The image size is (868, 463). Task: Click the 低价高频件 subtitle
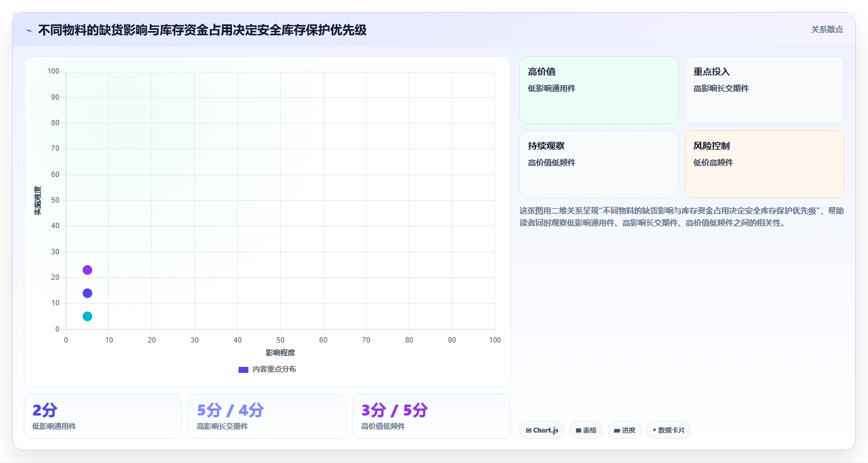[713, 162]
